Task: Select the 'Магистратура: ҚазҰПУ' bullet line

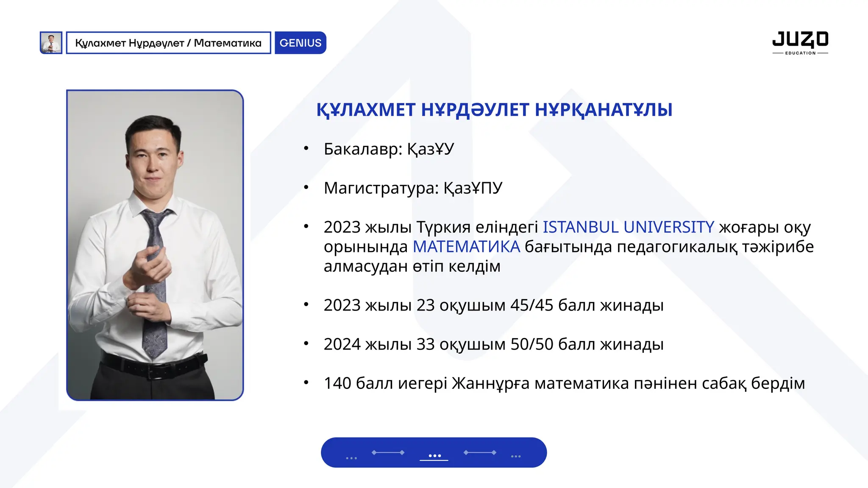Action: pos(413,188)
